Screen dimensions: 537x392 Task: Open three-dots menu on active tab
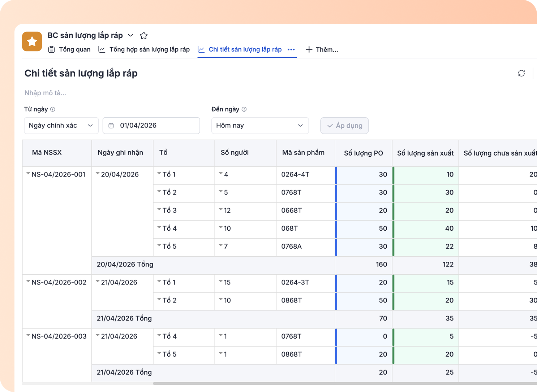tap(291, 49)
